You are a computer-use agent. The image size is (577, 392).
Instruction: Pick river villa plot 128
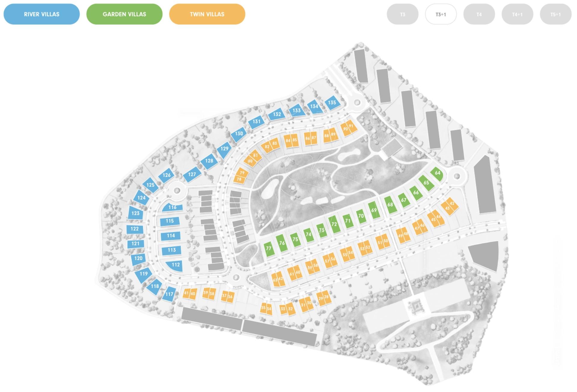pyautogui.click(x=209, y=161)
